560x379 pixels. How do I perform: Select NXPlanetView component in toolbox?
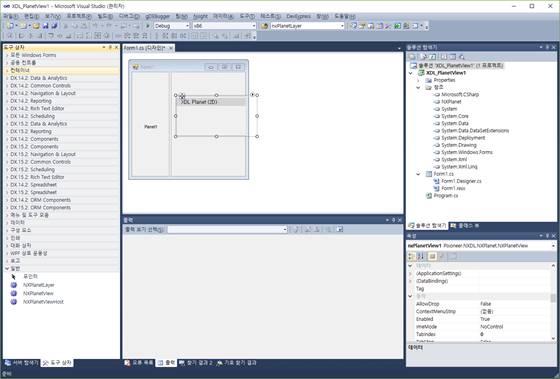pos(38,293)
